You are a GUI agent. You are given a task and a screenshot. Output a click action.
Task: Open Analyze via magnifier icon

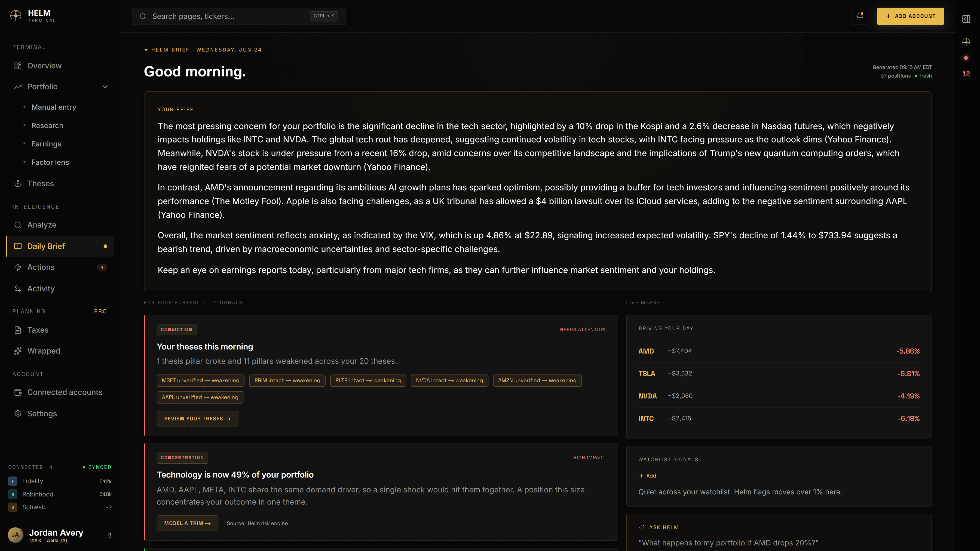coord(18,225)
